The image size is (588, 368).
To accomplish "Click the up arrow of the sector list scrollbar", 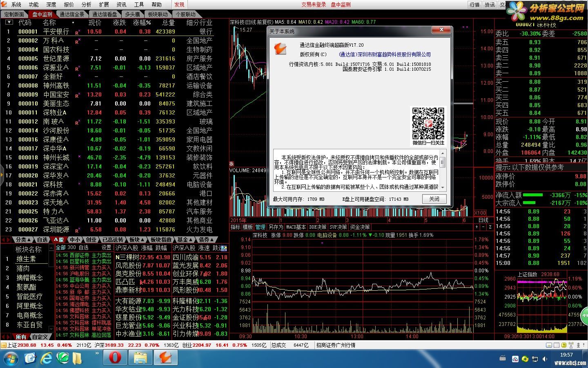I will [x=51, y=248].
